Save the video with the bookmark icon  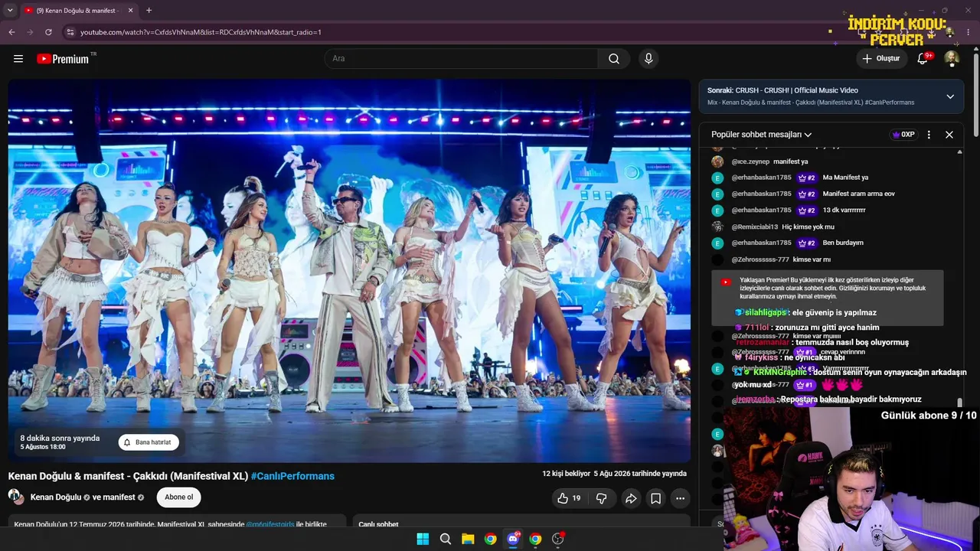pyautogui.click(x=656, y=498)
